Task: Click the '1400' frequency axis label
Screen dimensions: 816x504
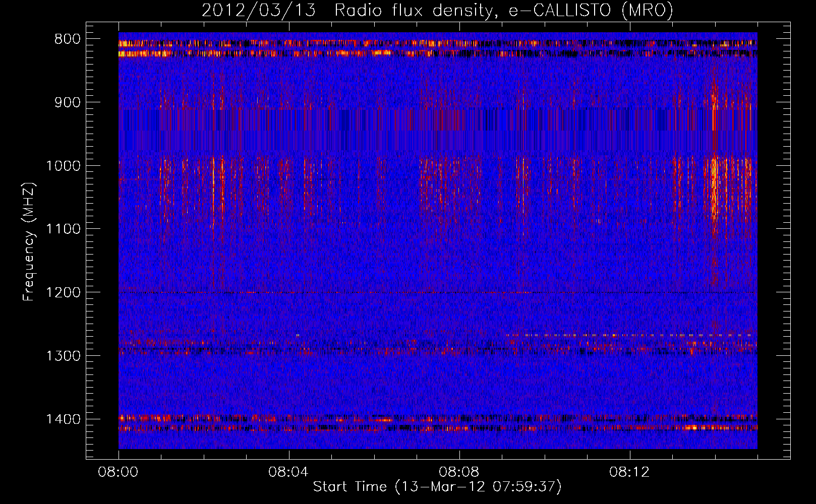Action: 63,419
